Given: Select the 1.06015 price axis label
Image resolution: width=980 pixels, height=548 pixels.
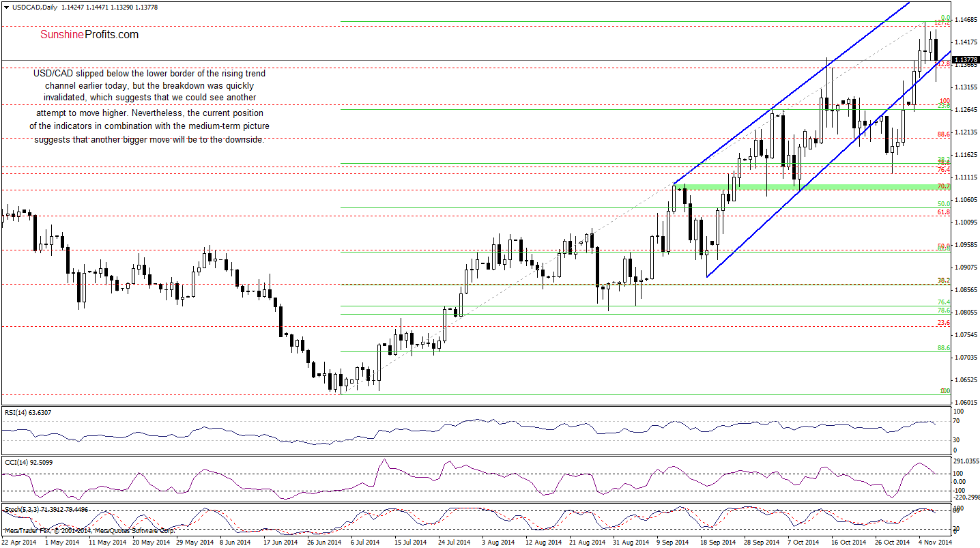Looking at the screenshot, I should (966, 403).
